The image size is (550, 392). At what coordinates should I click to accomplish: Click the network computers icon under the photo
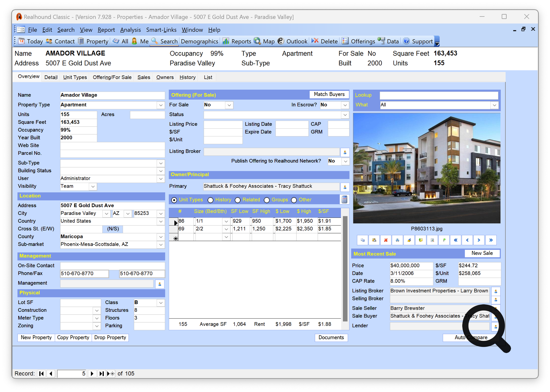pos(397,240)
